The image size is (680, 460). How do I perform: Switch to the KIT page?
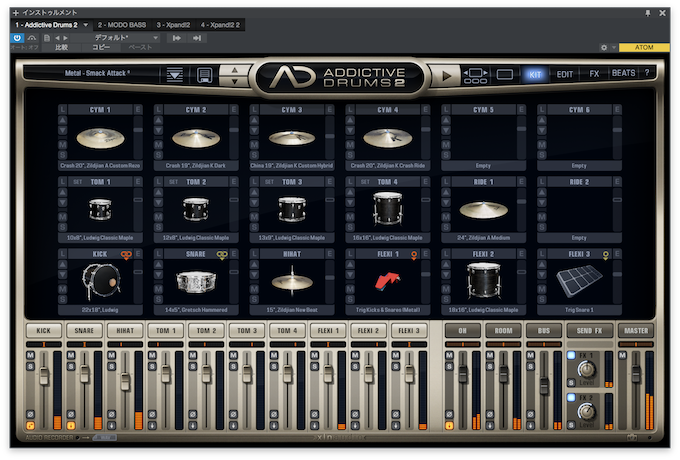(x=535, y=75)
